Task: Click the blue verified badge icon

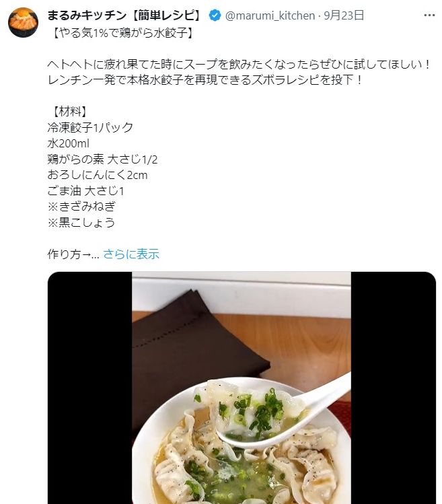Action: [215, 15]
